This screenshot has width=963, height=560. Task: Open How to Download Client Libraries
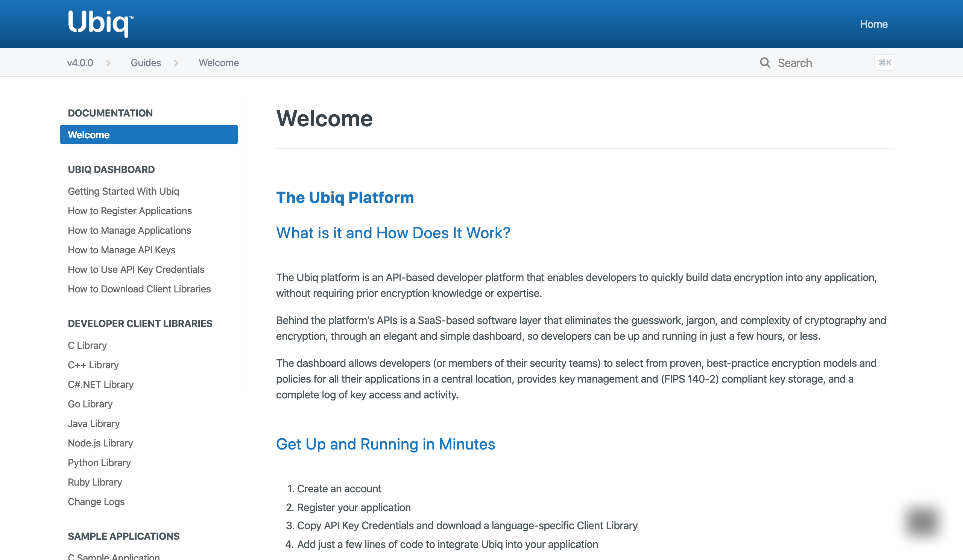coord(139,289)
